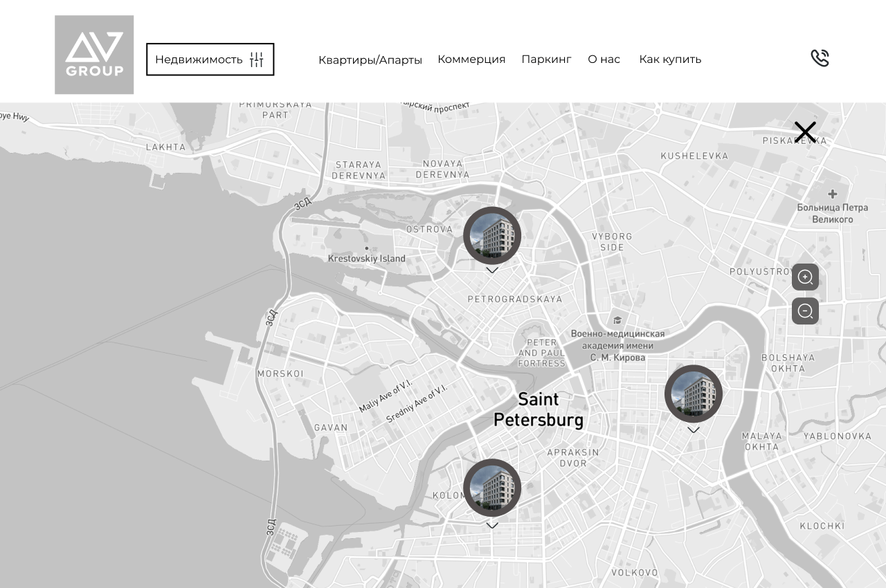Expand chevron under the Kolomna building marker
Viewport: 886px width, 588px height.
tap(492, 525)
